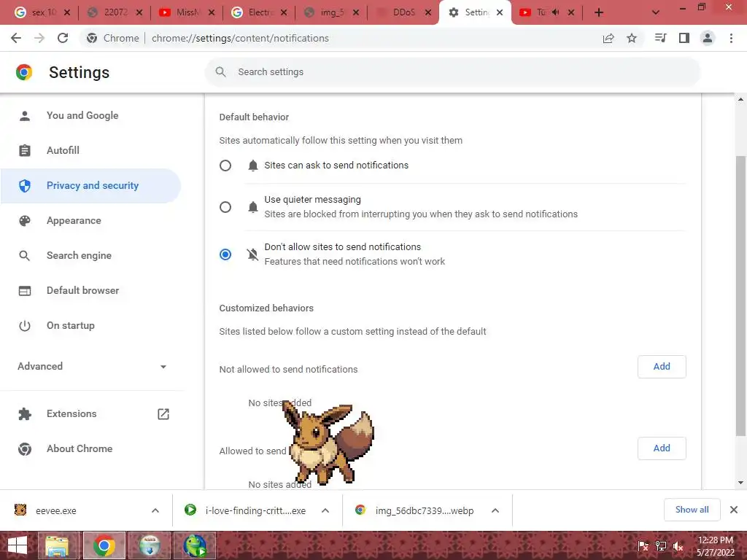
Task: Click the network tray icon
Action: [661, 546]
